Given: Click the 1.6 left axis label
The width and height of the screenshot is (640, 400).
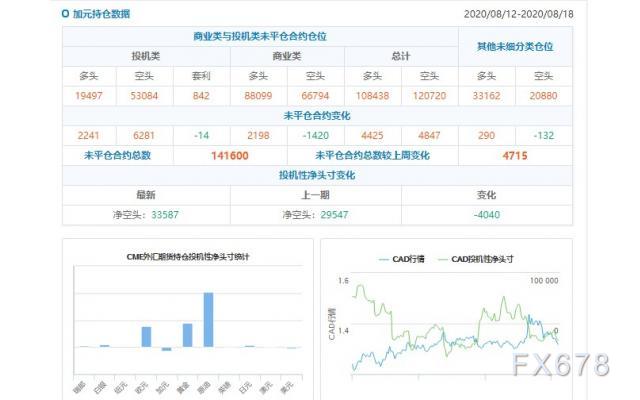Looking at the screenshot, I should (x=343, y=281).
